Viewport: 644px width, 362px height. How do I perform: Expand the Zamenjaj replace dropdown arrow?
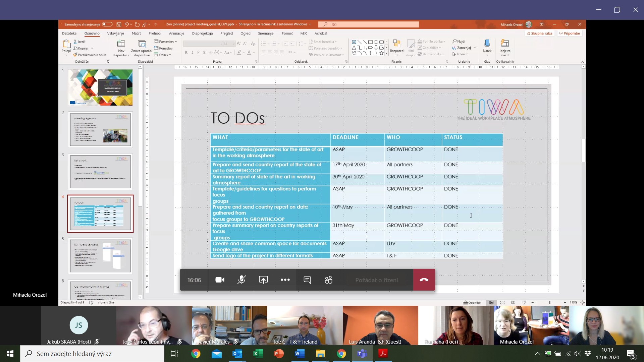475,48
